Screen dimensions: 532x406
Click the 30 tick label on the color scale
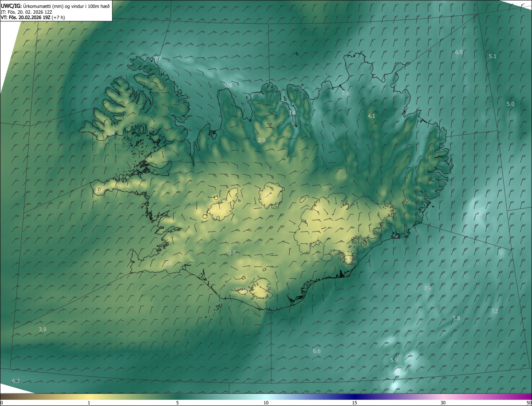(443, 403)
